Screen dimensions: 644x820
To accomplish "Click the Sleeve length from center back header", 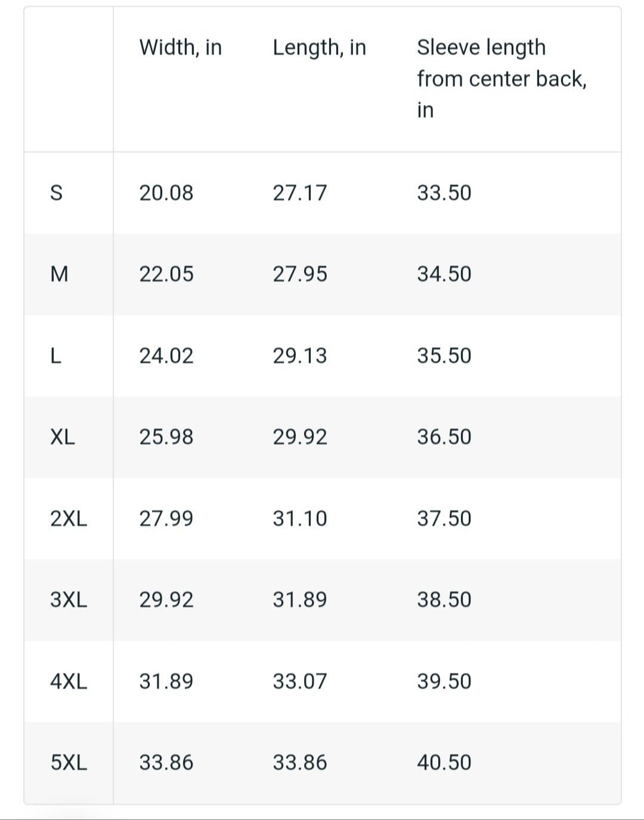I will 501,79.
